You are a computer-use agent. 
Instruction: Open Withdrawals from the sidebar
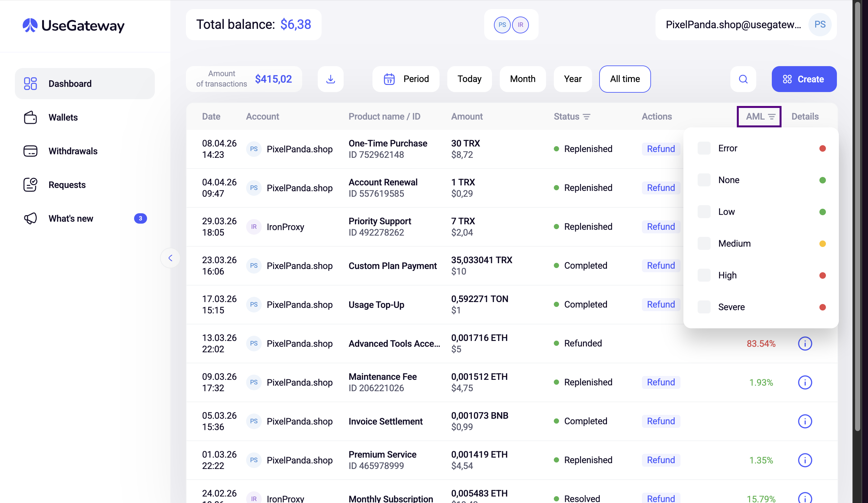pyautogui.click(x=73, y=151)
